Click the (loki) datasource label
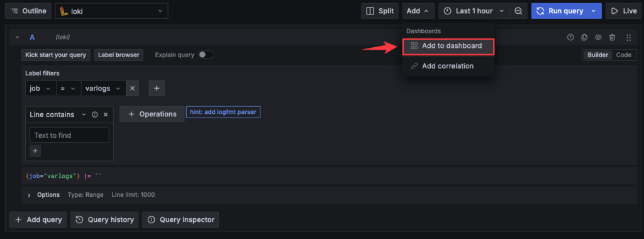The image size is (644, 239). (62, 37)
